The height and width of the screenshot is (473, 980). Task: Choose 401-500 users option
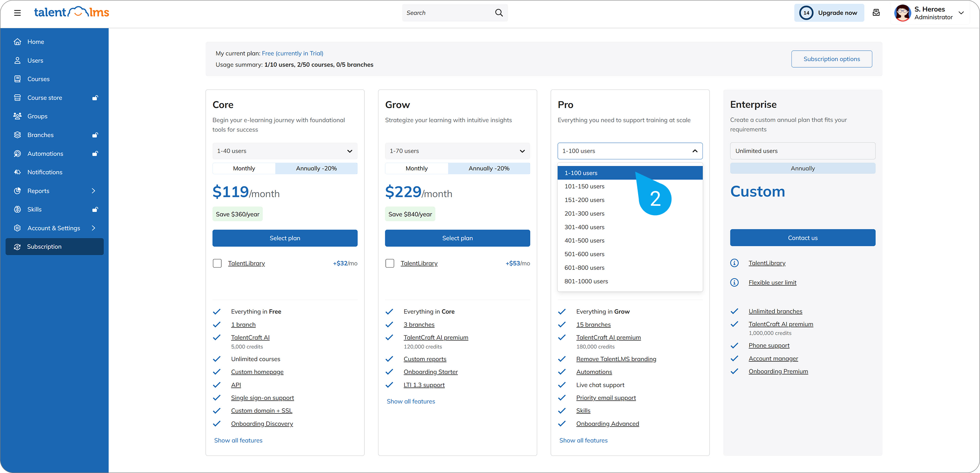click(x=630, y=240)
